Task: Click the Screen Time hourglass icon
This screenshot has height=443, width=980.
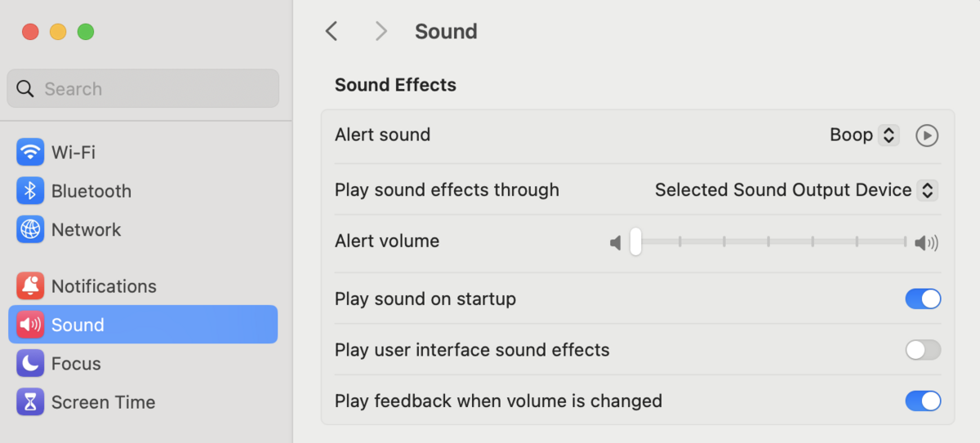Action: coord(30,402)
